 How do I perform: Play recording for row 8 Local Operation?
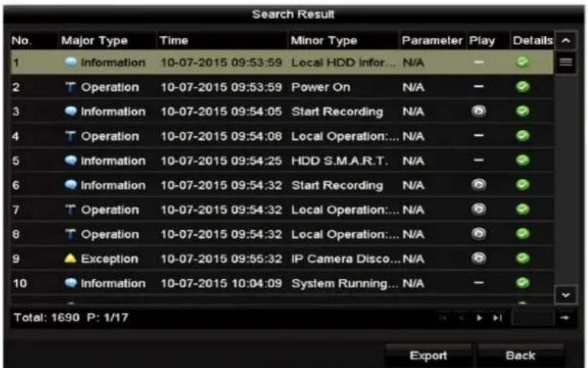(x=479, y=234)
